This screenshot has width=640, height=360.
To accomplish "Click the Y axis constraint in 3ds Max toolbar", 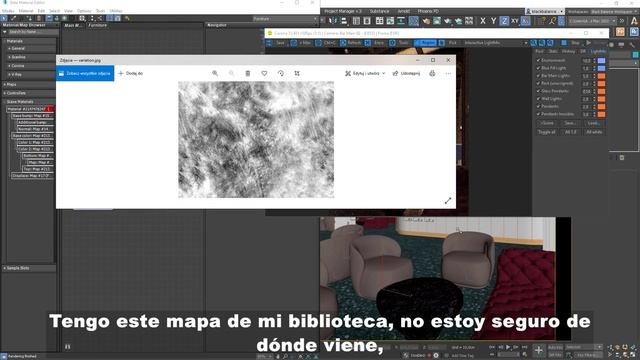I will tap(493, 20).
